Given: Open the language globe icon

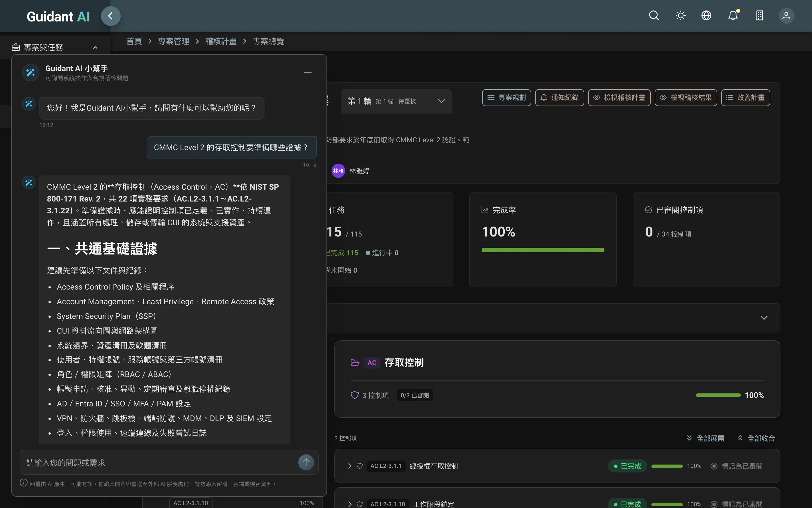Looking at the screenshot, I should point(706,16).
